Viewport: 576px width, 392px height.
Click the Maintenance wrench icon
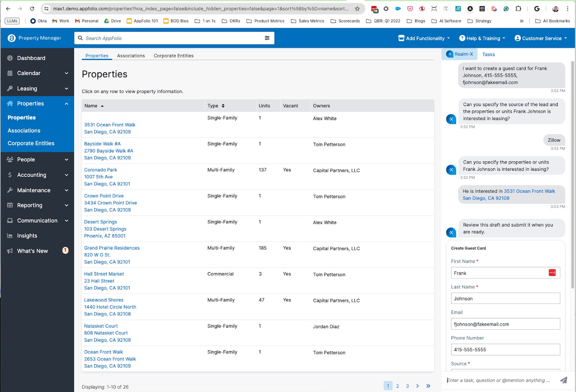click(9, 190)
